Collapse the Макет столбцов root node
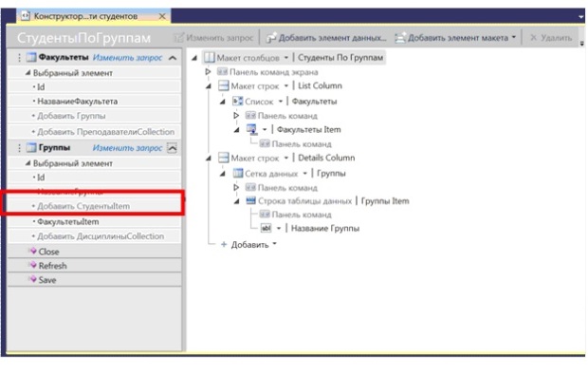The width and height of the screenshot is (588, 375). click(194, 58)
